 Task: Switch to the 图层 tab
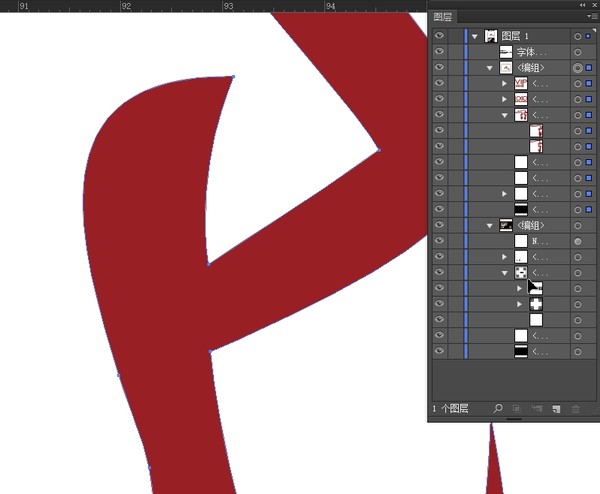pyautogui.click(x=443, y=17)
